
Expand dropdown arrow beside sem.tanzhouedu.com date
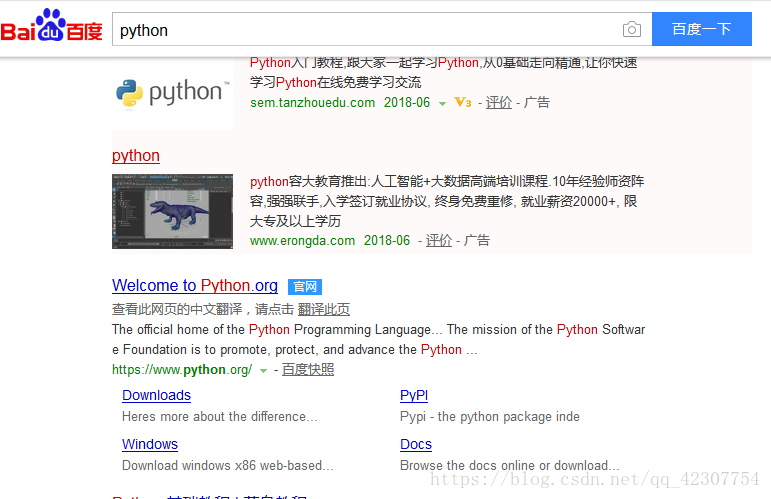(442, 104)
